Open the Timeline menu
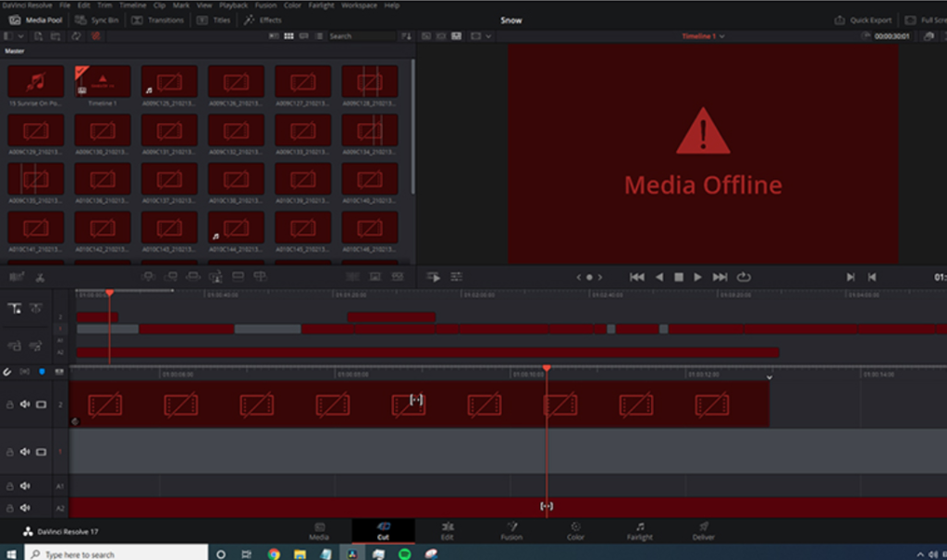 [x=132, y=5]
